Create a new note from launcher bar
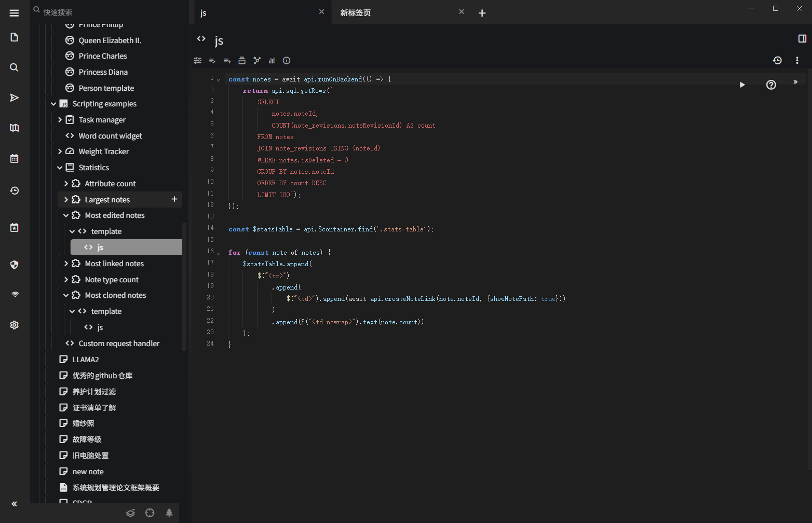The height and width of the screenshot is (523, 812). pos(14,37)
